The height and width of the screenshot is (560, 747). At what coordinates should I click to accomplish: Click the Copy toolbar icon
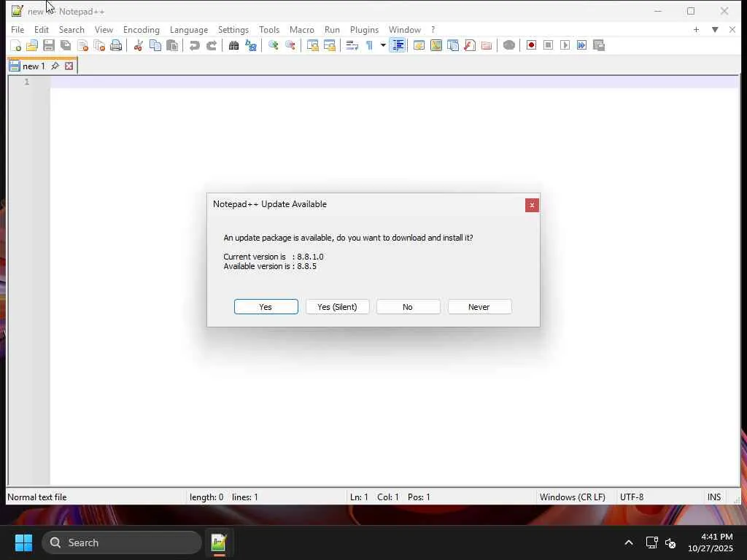[155, 45]
